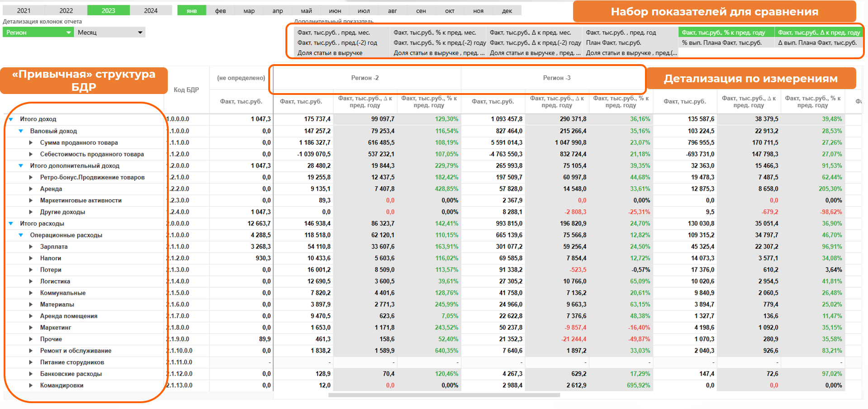The image size is (868, 409).
Task: Click cell value 175 737,4
Action: pos(318,119)
